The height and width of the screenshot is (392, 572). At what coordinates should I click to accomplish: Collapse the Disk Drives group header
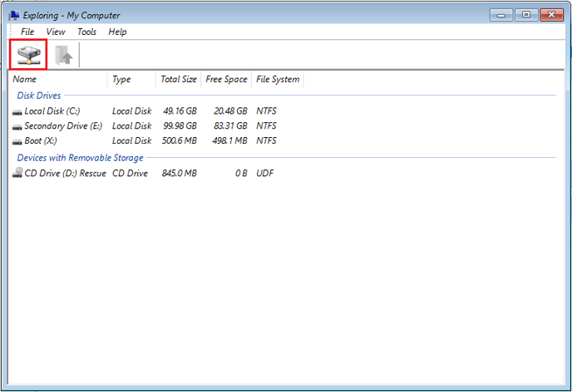[39, 96]
